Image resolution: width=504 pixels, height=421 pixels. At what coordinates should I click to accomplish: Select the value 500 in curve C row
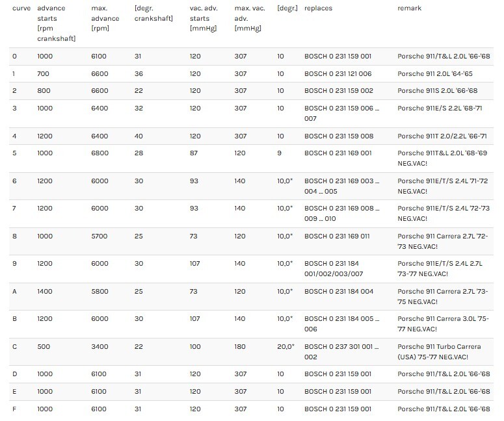(x=44, y=347)
